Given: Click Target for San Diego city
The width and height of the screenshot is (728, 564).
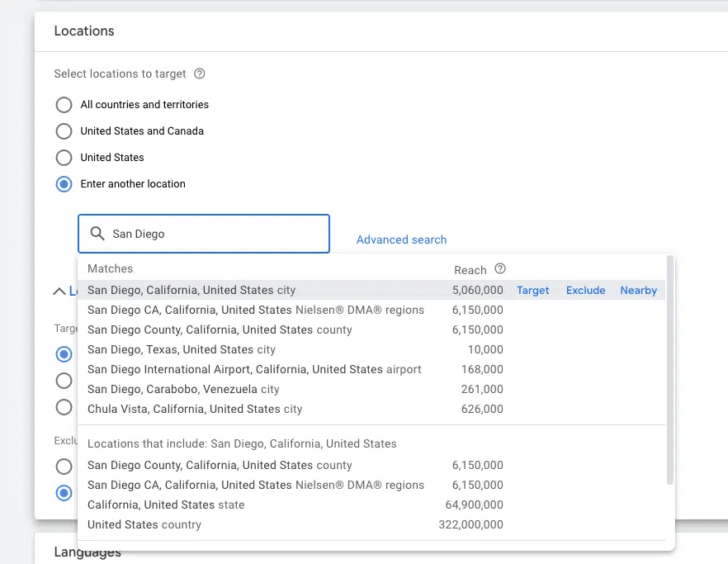Looking at the screenshot, I should (x=532, y=291).
